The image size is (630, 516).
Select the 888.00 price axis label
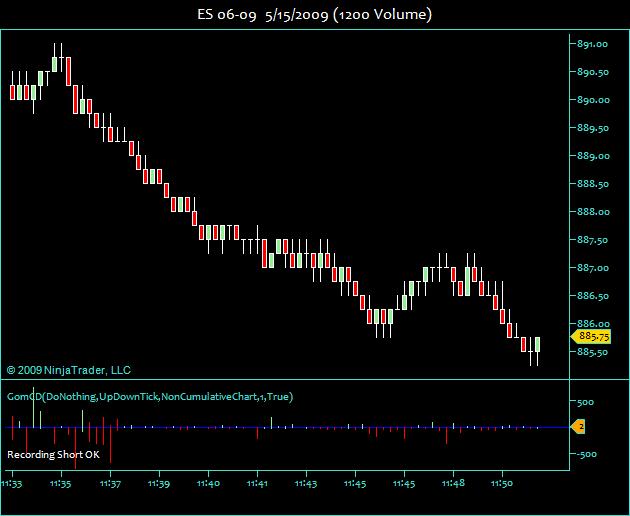[x=593, y=212]
